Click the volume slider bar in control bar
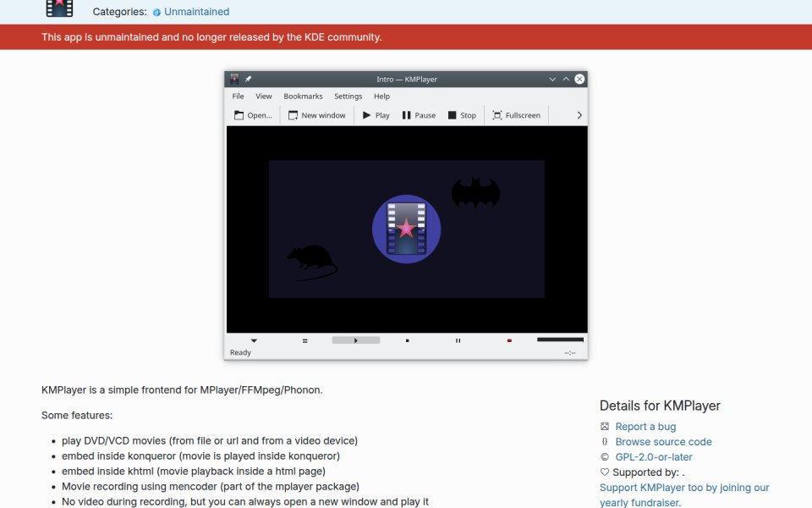This screenshot has width=812, height=508. (560, 340)
